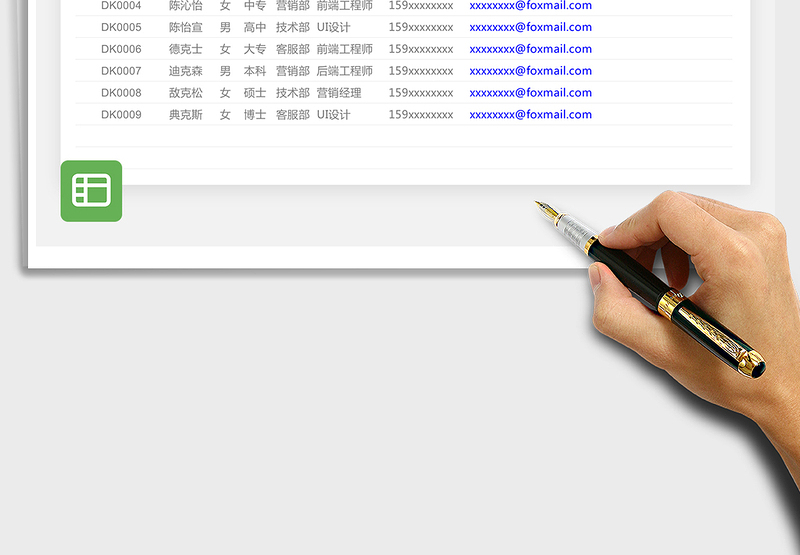
Task: Click the phone number in row DK0005
Action: (421, 27)
